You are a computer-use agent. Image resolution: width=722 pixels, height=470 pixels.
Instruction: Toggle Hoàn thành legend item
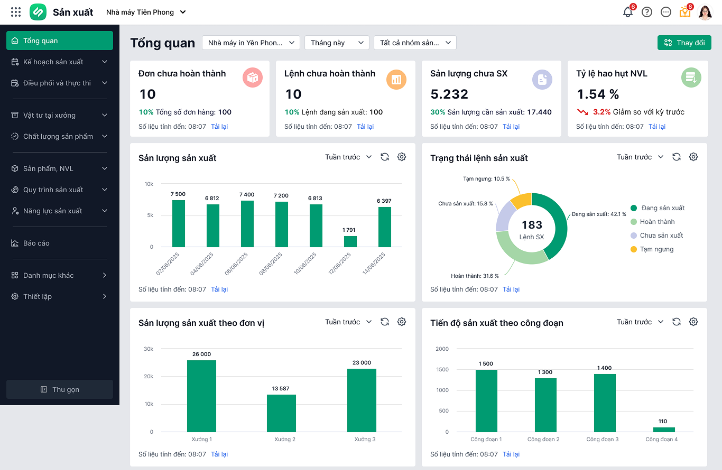(657, 221)
